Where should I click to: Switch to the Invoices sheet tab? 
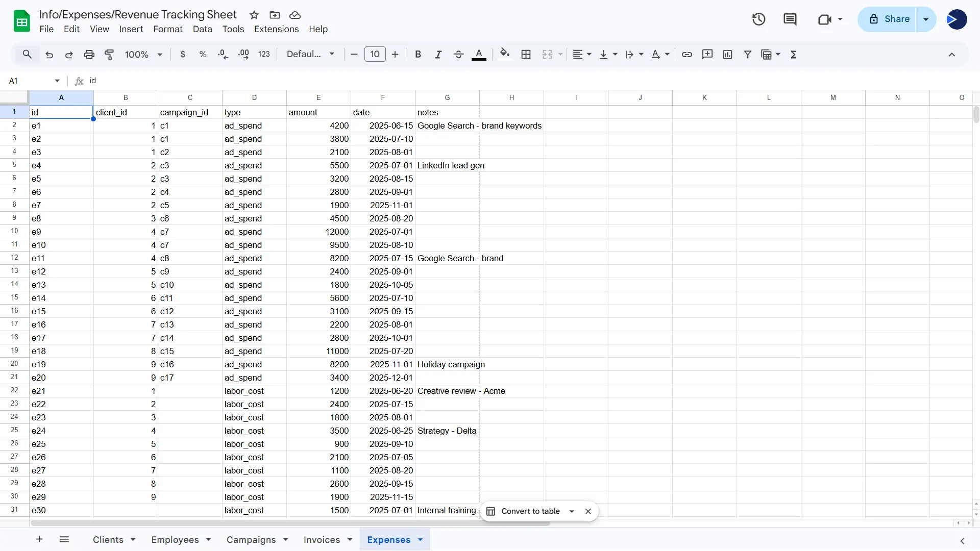coord(322,539)
